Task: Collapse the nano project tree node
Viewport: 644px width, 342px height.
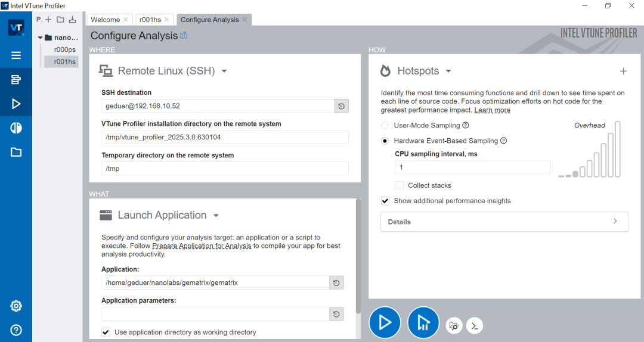Action: click(41, 38)
